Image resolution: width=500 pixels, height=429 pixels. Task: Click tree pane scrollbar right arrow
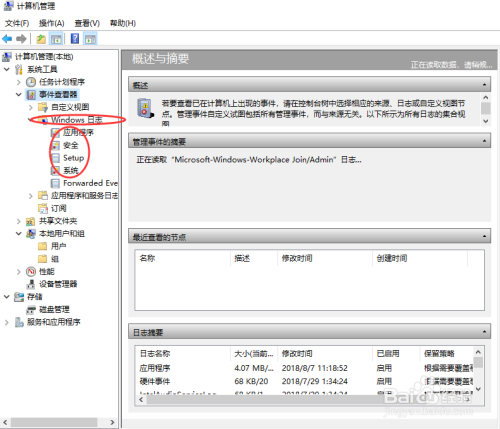[112, 422]
